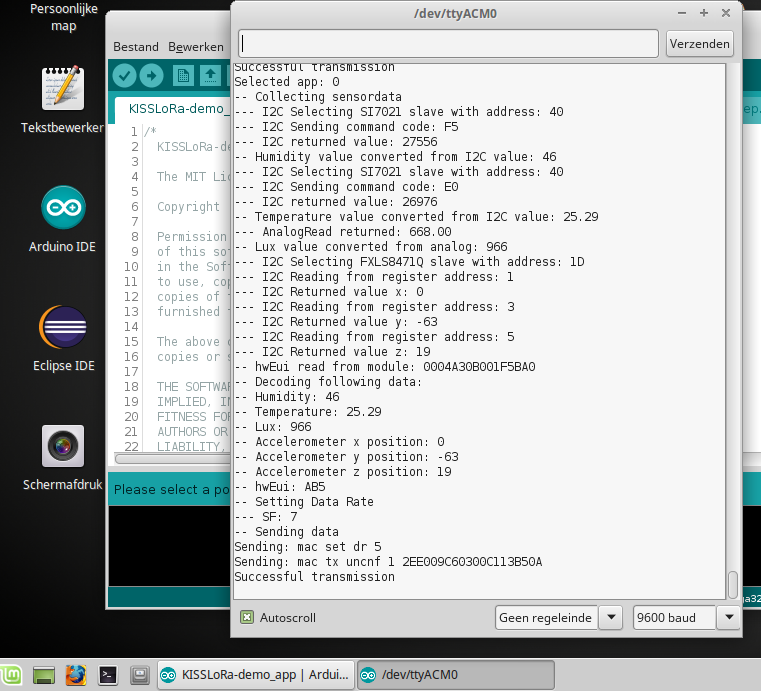Open the terminal from the taskbar
761x691 pixels.
pos(108,675)
